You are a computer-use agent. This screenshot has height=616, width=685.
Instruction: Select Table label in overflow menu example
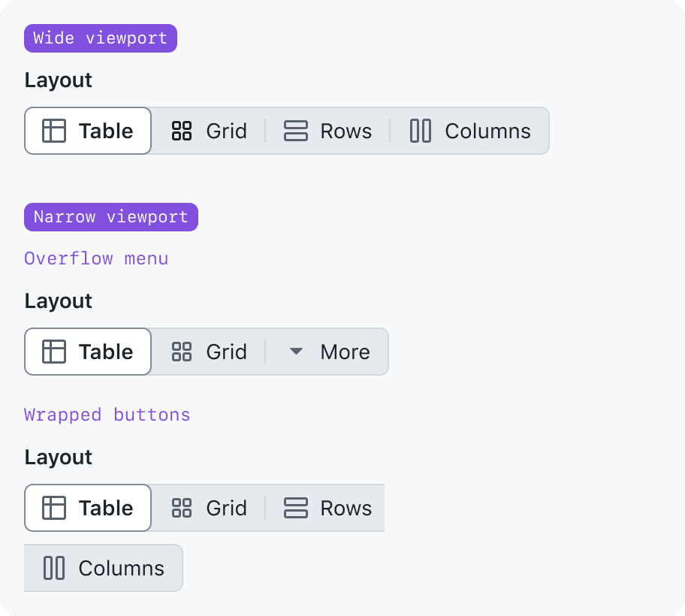click(x=106, y=352)
